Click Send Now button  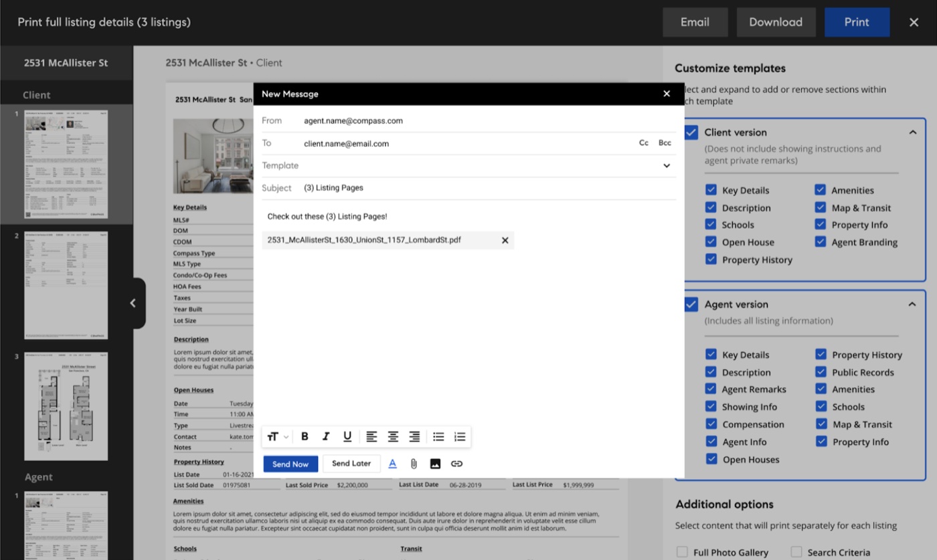(x=290, y=464)
